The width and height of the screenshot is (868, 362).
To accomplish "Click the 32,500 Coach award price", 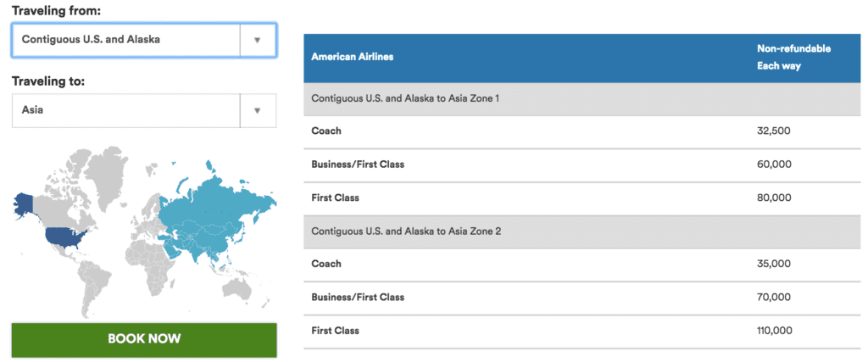I will [774, 131].
